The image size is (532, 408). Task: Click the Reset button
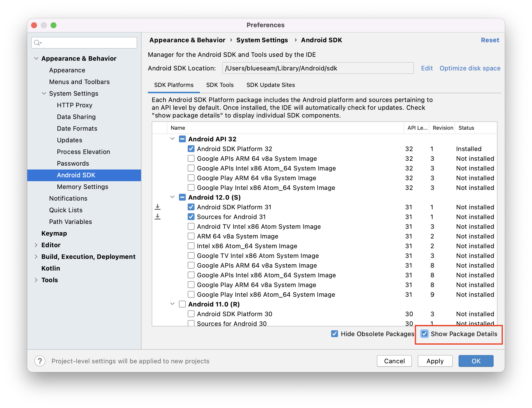[490, 40]
